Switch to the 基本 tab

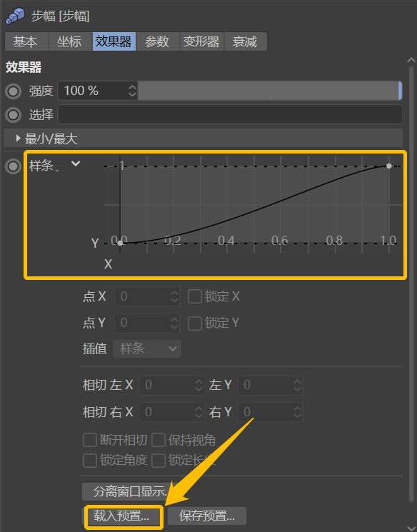(x=26, y=41)
